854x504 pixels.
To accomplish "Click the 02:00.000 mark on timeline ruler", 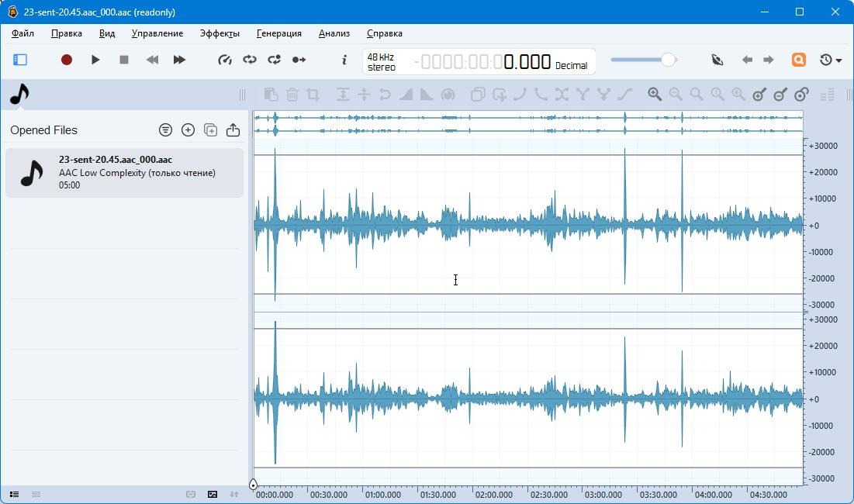I will pos(493,495).
